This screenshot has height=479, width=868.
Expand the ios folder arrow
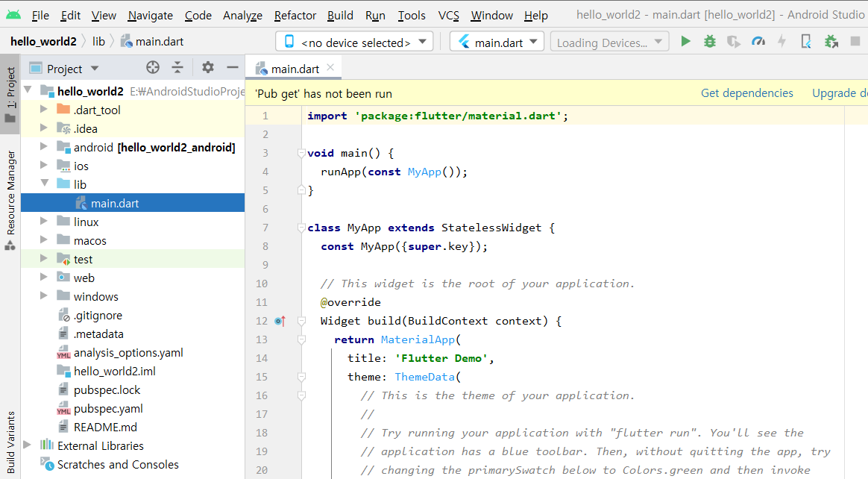tap(44, 165)
